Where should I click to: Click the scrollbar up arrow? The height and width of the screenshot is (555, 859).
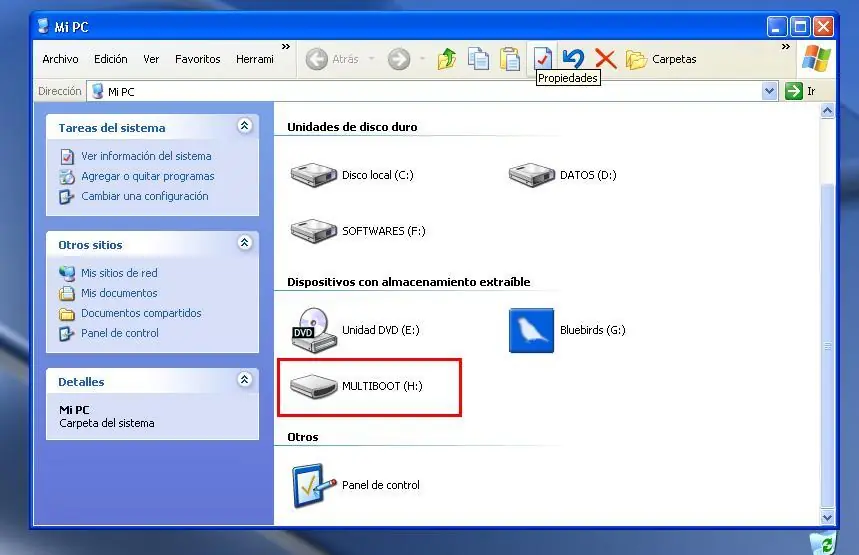pyautogui.click(x=827, y=111)
